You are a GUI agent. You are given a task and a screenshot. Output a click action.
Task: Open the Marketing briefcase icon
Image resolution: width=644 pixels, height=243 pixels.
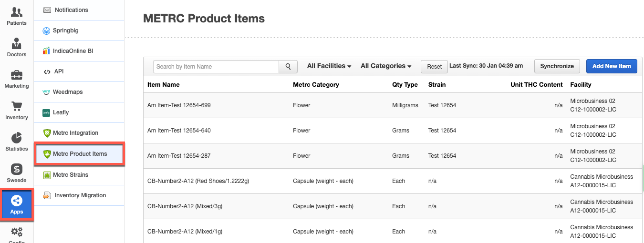pos(17,75)
